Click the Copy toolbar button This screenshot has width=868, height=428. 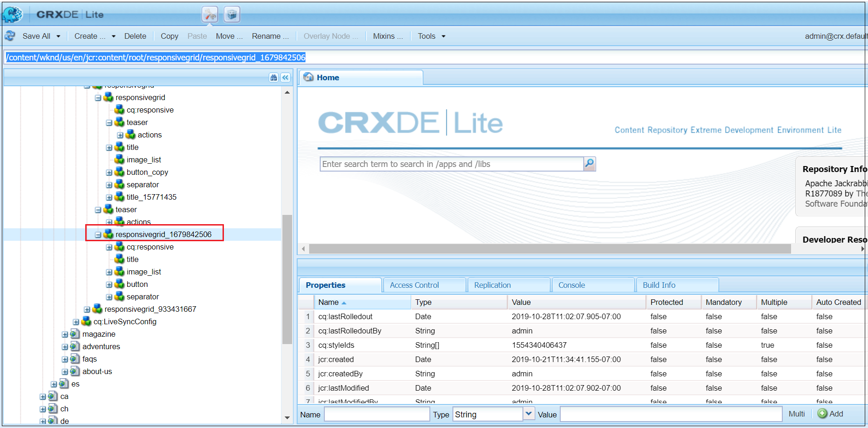(x=169, y=36)
